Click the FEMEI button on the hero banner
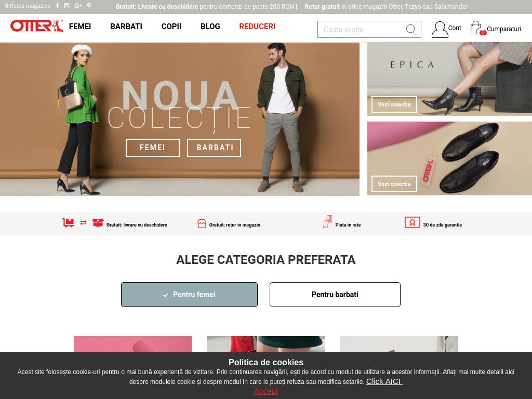The image size is (532, 399). click(153, 148)
